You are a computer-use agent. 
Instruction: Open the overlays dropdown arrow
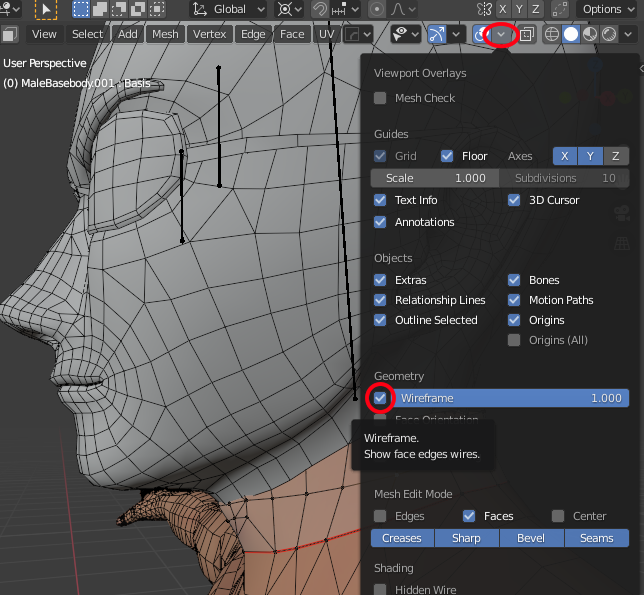pyautogui.click(x=502, y=34)
